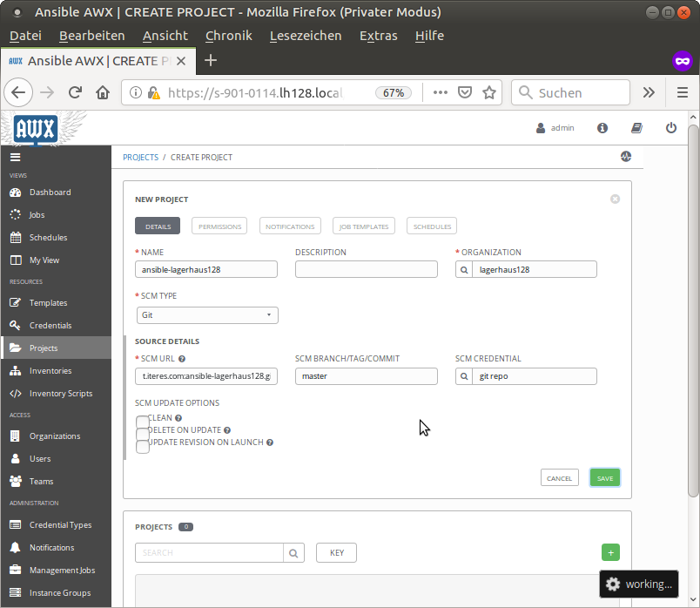700x608 pixels.
Task: Select the Job Templates tab
Action: [364, 226]
